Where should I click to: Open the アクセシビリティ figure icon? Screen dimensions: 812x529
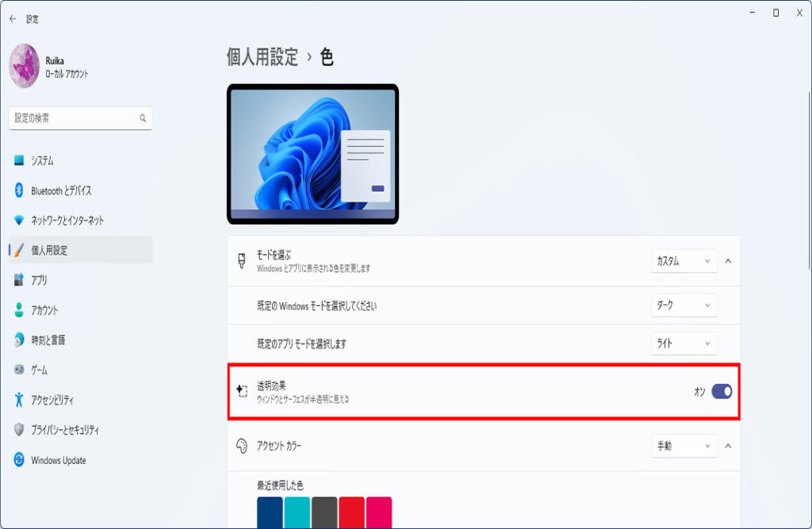tap(19, 400)
